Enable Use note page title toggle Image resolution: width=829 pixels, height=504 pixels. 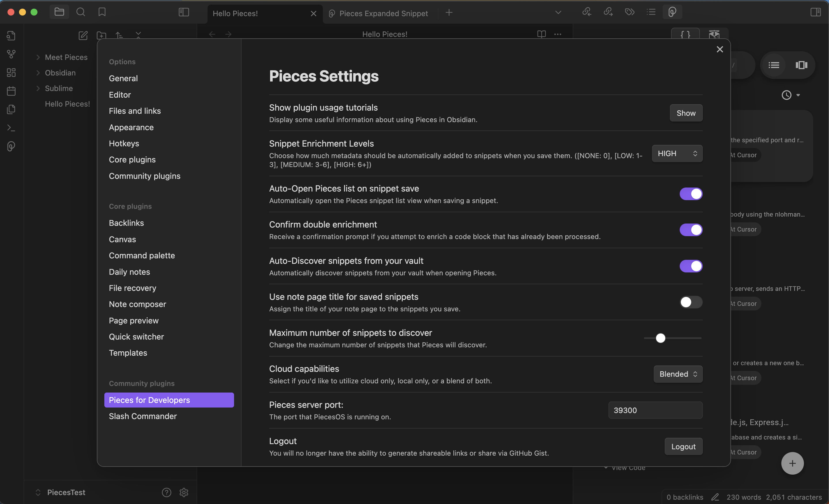691,302
